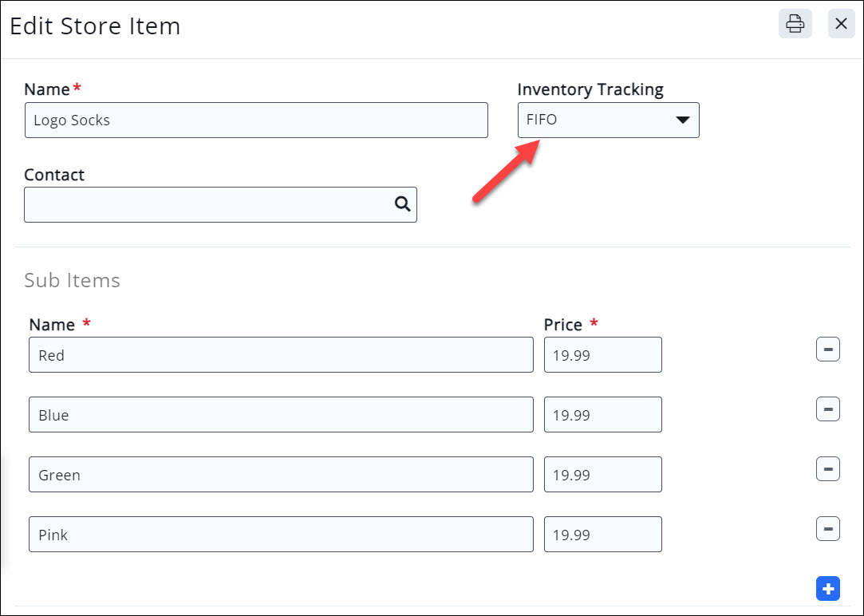This screenshot has height=616, width=864.
Task: Remove the Green sub item row
Action: pyautogui.click(x=827, y=469)
